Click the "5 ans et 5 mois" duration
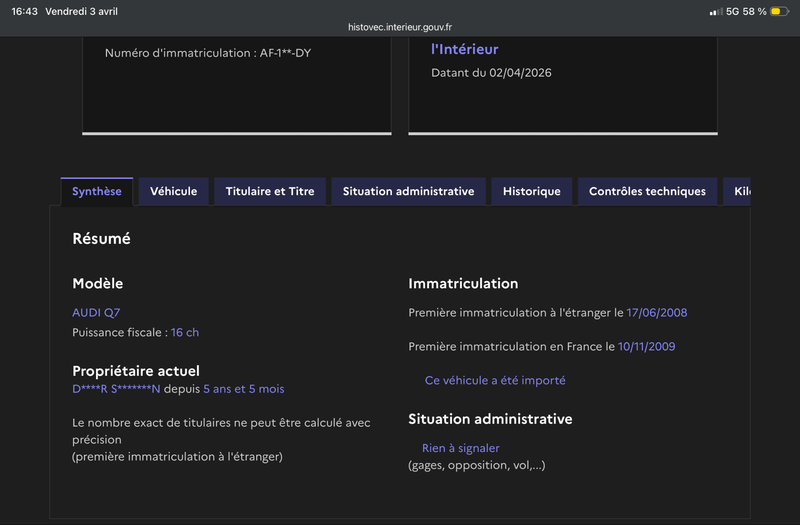Screen dimensions: 800x525 coord(243,388)
